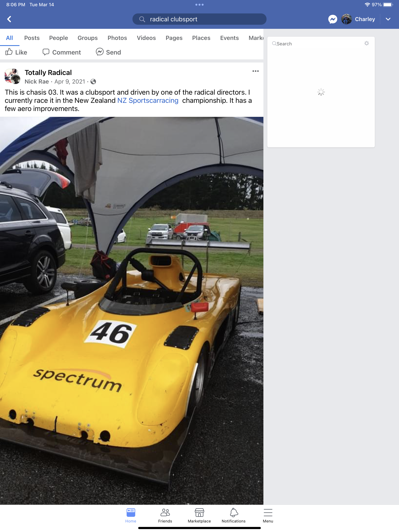Click the radical clubsport search field
The width and height of the screenshot is (399, 532).
tap(199, 19)
